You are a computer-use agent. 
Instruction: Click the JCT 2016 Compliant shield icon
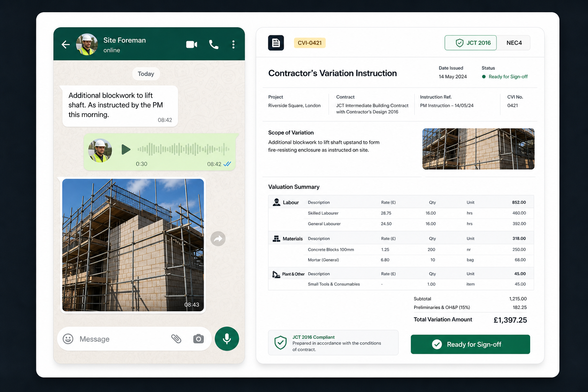pyautogui.click(x=281, y=343)
